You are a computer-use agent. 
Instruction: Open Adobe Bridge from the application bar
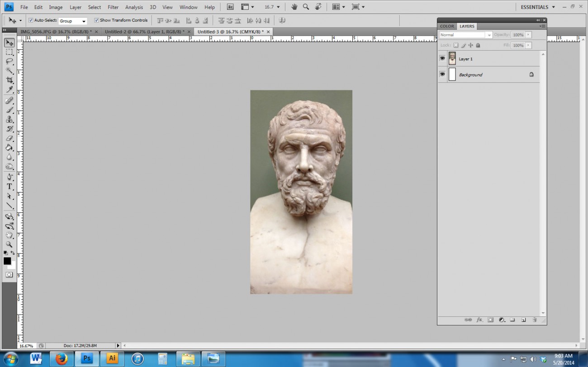point(230,7)
